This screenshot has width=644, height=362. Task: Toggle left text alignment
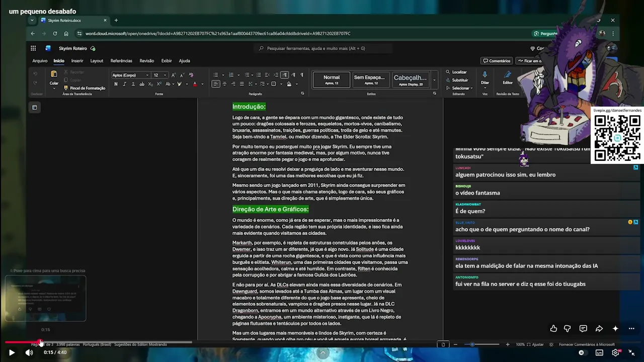tap(216, 84)
